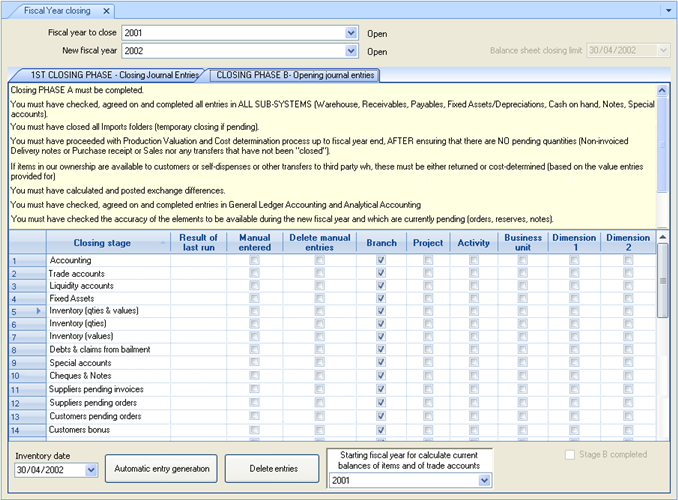Click the Project column header

click(428, 243)
